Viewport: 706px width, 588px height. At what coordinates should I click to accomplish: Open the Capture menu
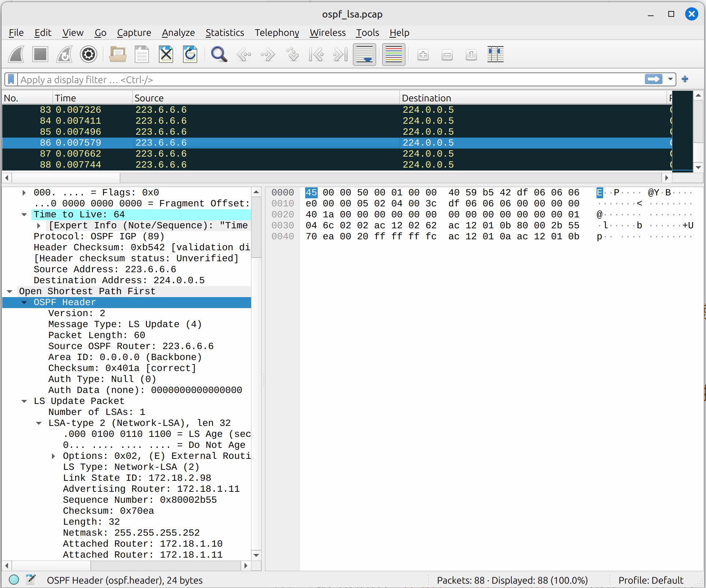point(134,33)
